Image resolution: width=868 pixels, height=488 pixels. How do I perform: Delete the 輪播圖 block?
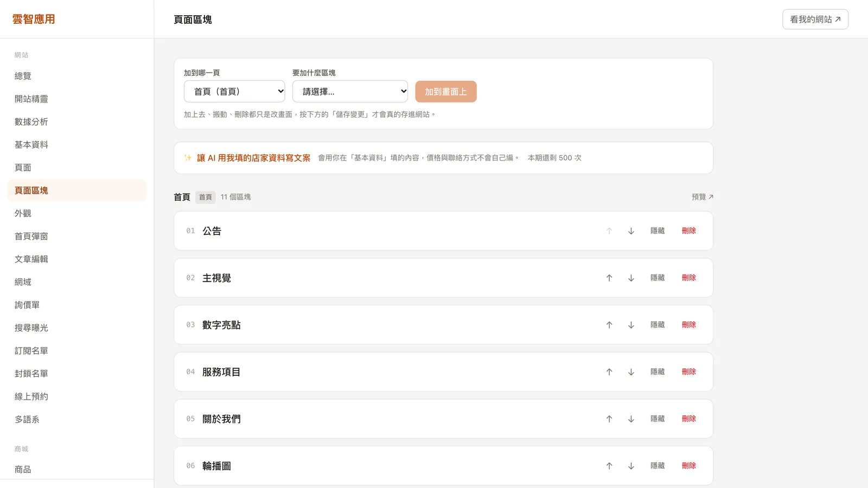coord(689,466)
